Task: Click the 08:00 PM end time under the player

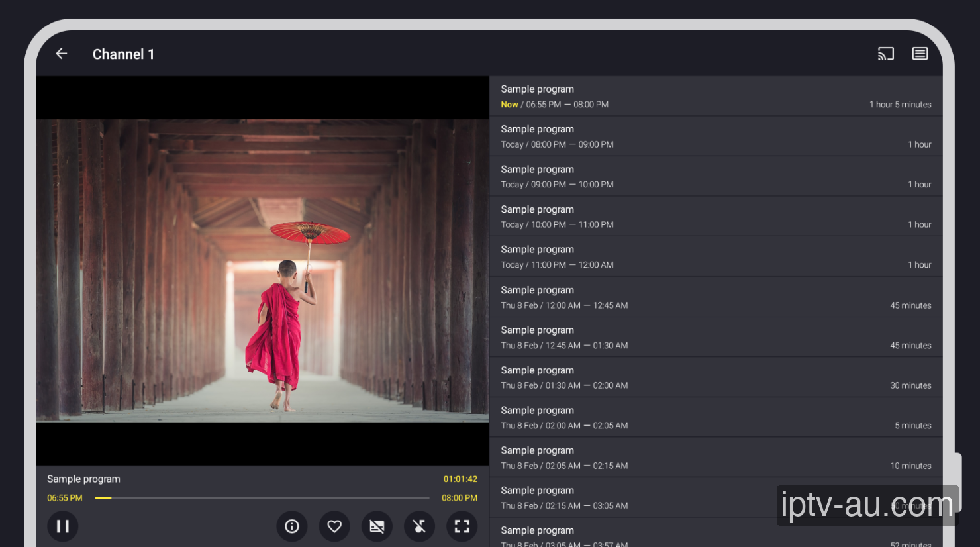Action: tap(460, 498)
